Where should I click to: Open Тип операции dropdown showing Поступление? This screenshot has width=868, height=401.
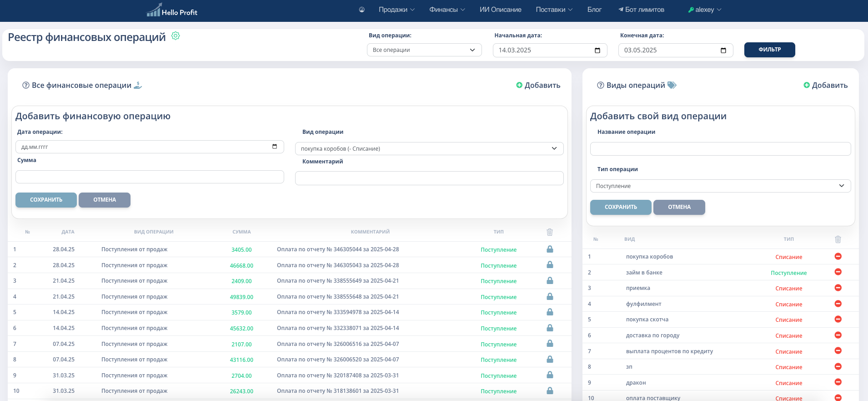click(720, 186)
